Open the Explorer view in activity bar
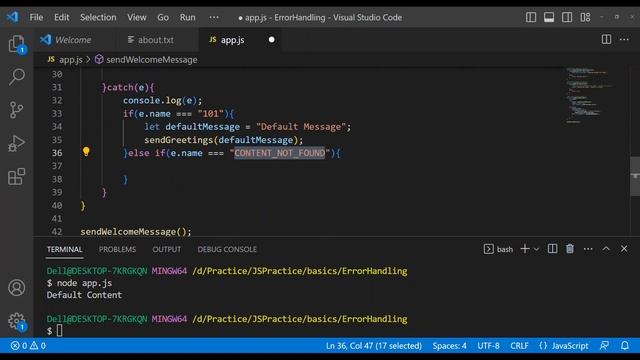640x360 pixels. coord(17,44)
